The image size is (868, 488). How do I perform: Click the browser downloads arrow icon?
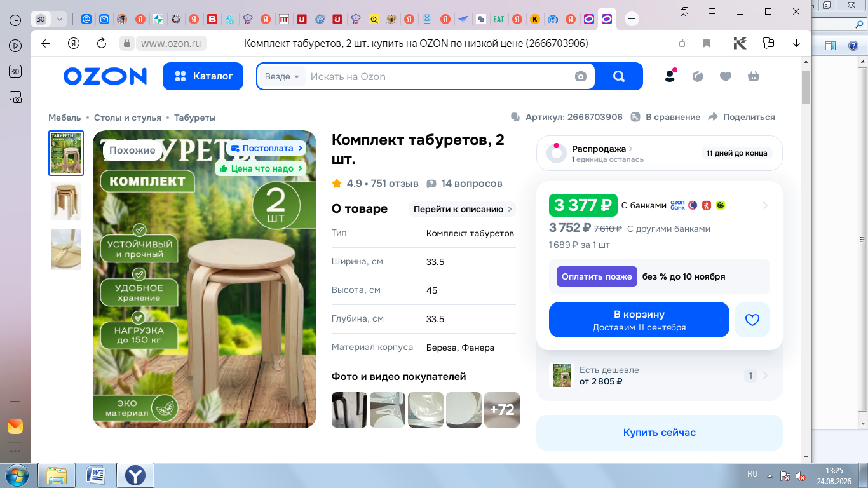tap(796, 43)
